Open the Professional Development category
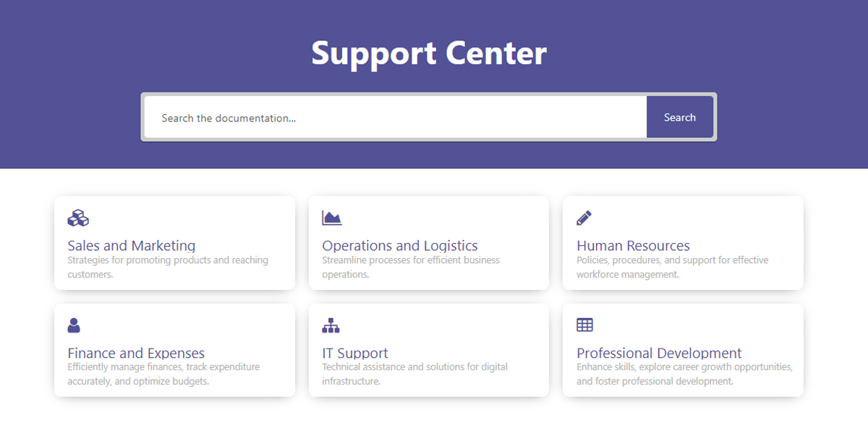The height and width of the screenshot is (423, 868). [x=659, y=354]
